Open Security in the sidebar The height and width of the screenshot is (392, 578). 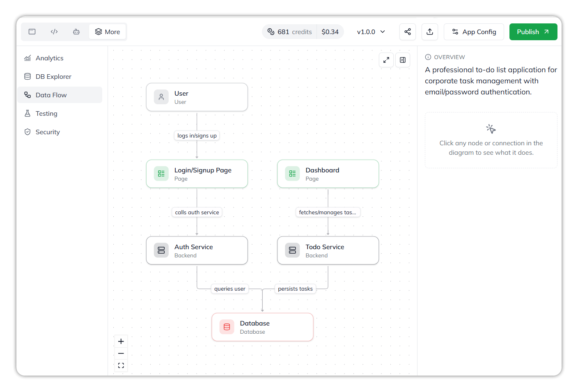60,132
